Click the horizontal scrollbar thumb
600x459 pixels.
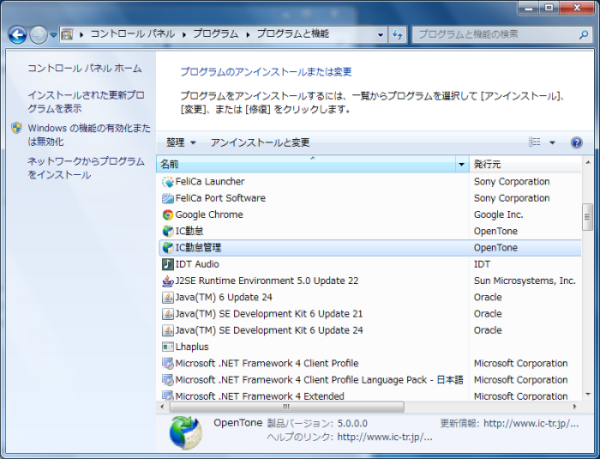(x=287, y=406)
